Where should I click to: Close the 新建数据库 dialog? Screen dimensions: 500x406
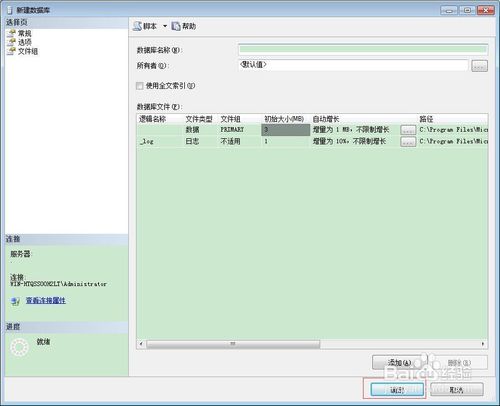[486, 10]
